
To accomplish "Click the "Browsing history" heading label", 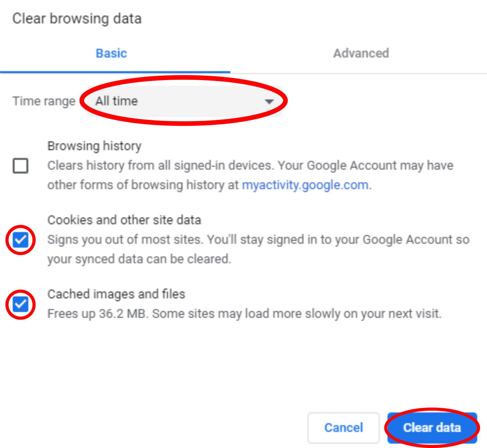I will click(x=94, y=146).
